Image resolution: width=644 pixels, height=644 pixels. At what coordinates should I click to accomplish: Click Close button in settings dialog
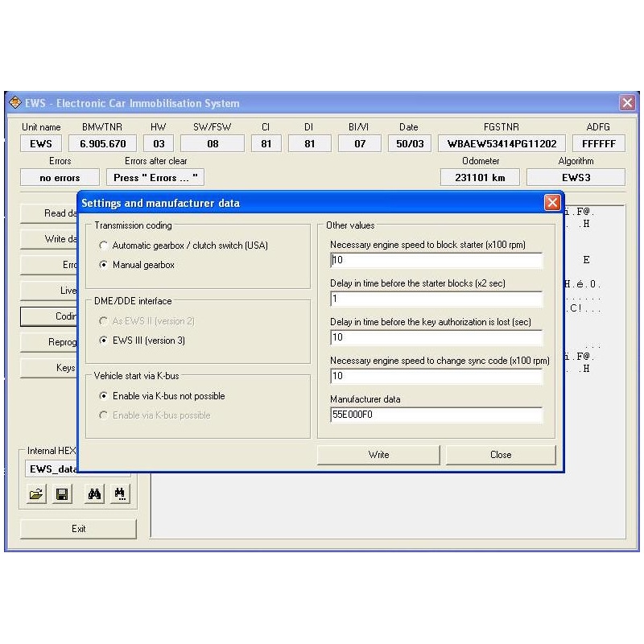point(501,455)
